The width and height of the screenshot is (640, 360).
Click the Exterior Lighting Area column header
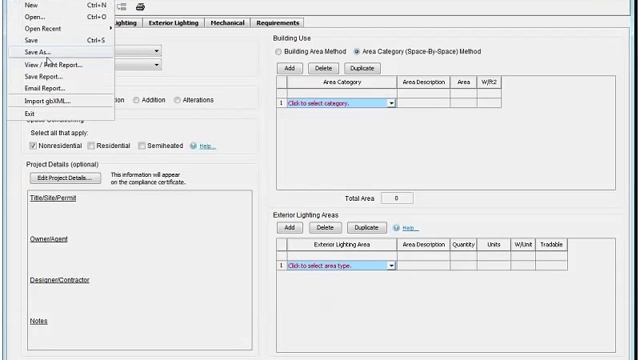342,244
